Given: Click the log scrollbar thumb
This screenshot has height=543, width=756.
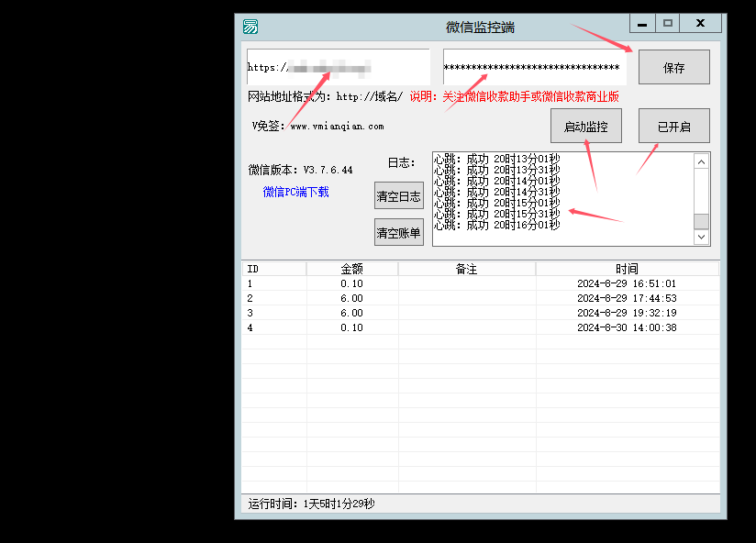Looking at the screenshot, I should coord(701,221).
